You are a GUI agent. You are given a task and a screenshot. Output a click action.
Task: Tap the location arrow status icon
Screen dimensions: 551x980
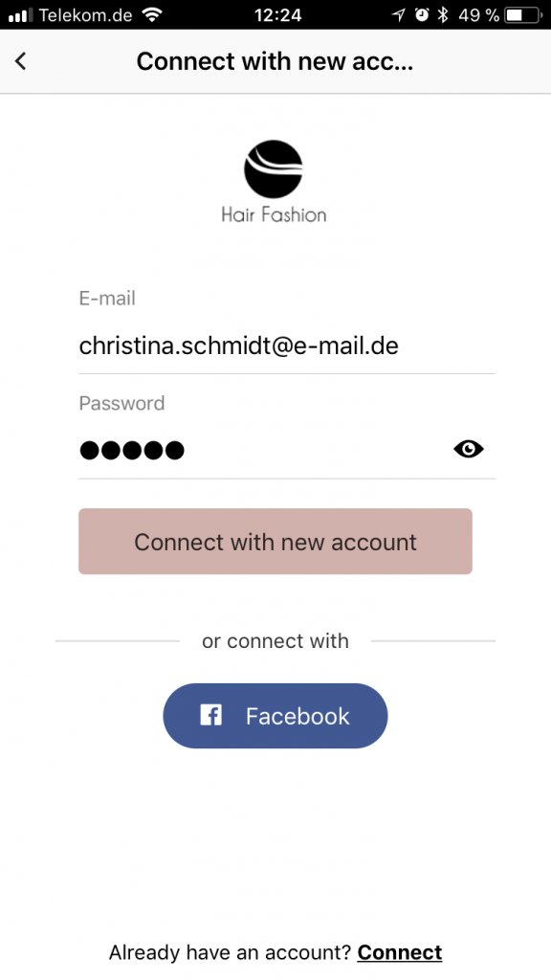coord(399,15)
